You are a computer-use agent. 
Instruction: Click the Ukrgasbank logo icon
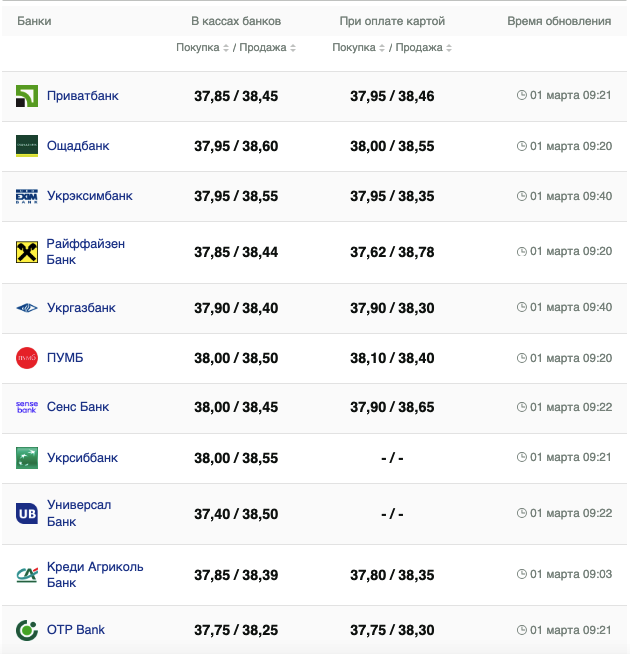coord(27,308)
